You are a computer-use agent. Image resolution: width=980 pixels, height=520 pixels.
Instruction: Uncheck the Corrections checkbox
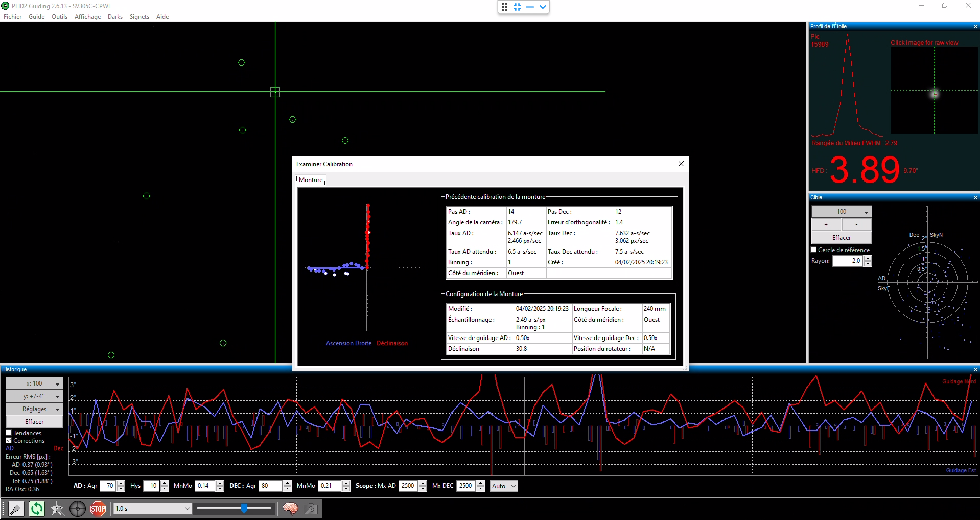pos(9,441)
